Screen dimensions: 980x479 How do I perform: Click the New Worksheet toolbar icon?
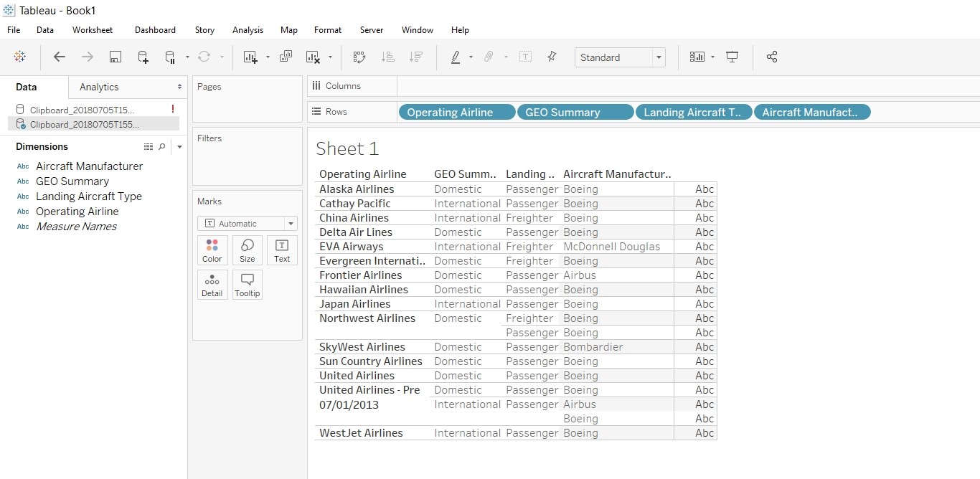pos(250,57)
